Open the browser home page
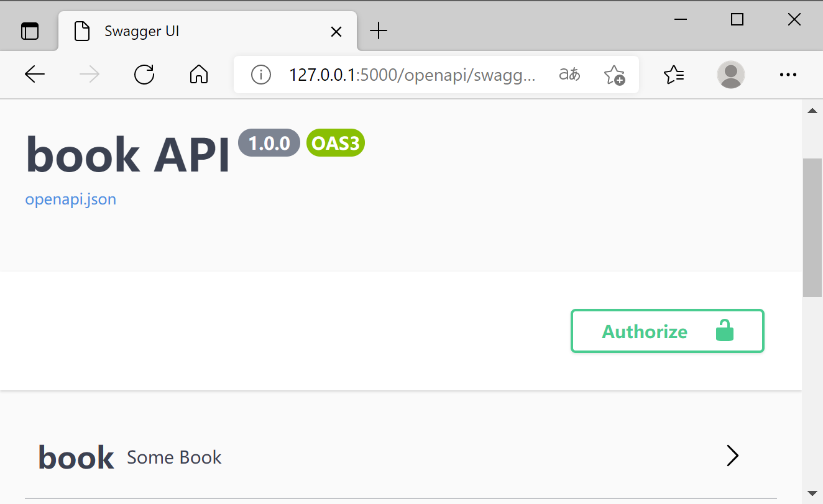This screenshot has width=823, height=504. [x=198, y=75]
